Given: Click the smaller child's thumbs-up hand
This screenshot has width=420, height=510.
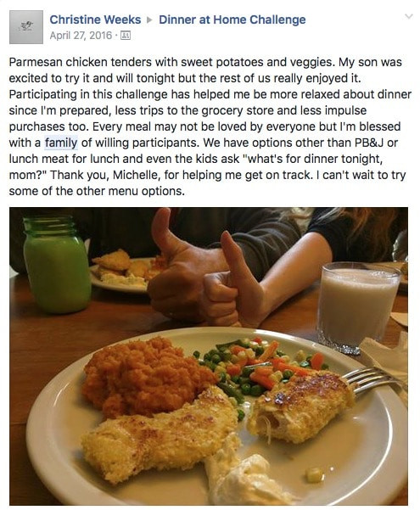Looking at the screenshot, I should point(227,286).
